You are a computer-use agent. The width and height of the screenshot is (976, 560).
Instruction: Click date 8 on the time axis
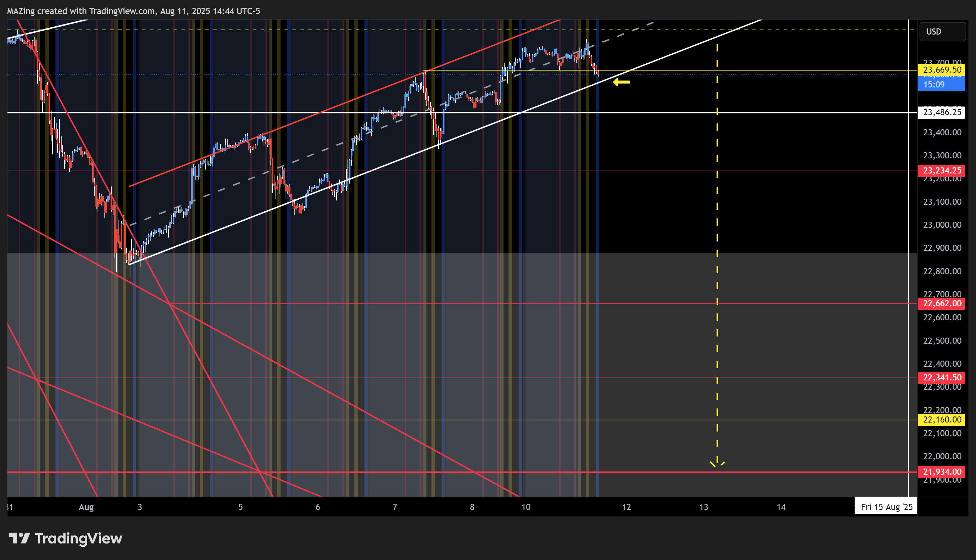point(472,507)
